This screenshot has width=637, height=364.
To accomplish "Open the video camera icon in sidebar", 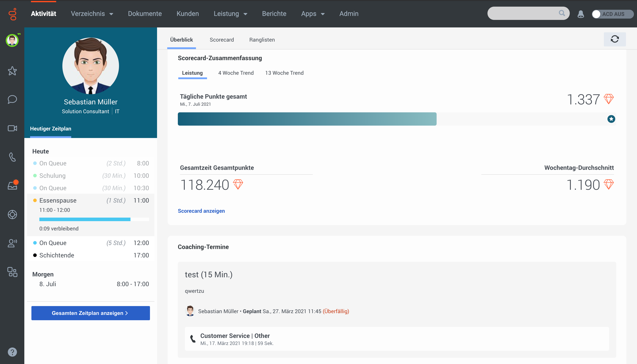I will [12, 128].
